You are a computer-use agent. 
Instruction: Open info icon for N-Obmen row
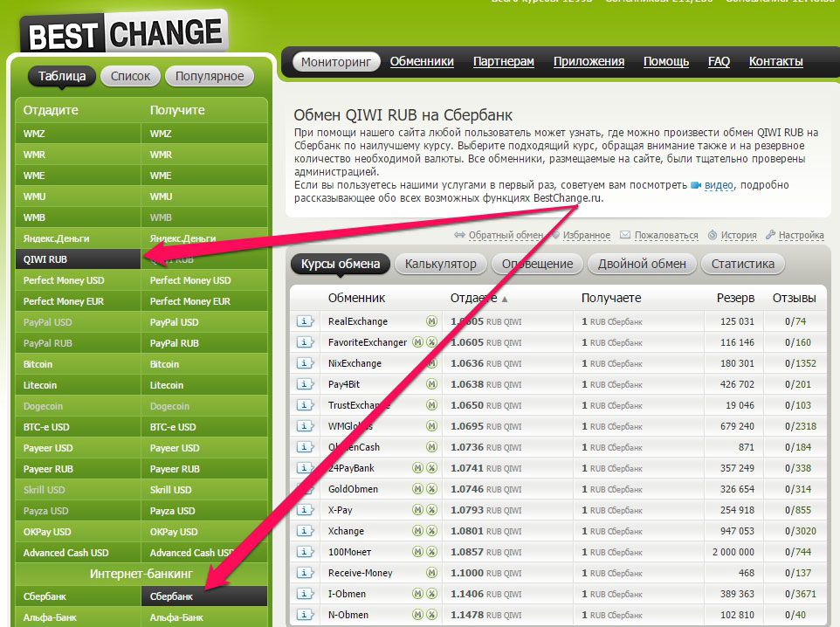(x=305, y=615)
